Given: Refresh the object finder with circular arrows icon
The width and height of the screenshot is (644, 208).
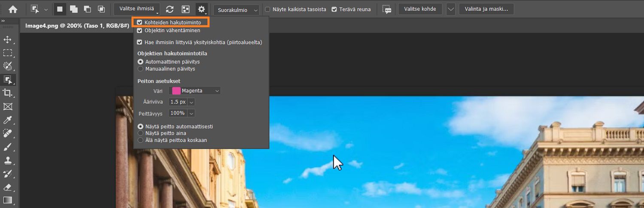Looking at the screenshot, I should [170, 9].
